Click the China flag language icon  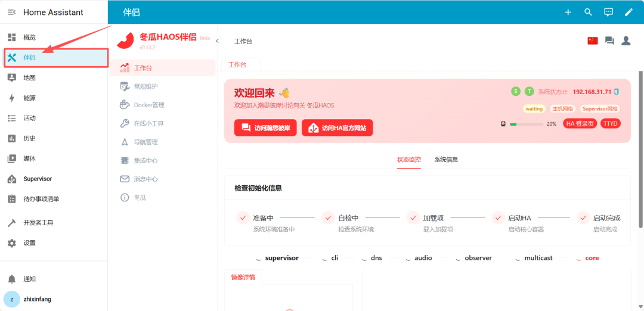(x=592, y=41)
